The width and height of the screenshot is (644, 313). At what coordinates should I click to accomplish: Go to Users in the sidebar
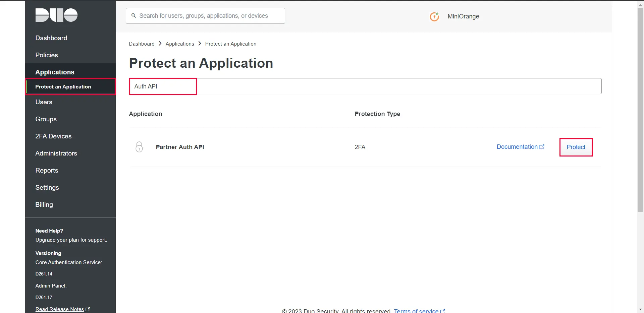44,102
